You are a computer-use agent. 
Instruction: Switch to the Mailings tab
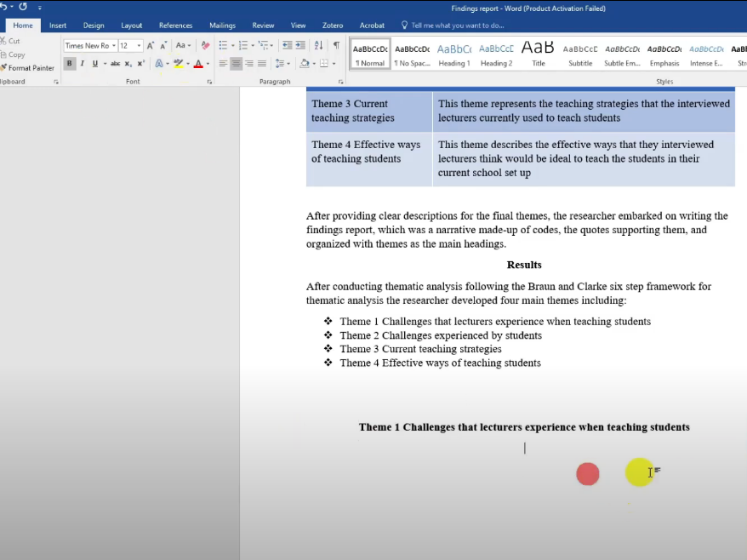tap(222, 26)
